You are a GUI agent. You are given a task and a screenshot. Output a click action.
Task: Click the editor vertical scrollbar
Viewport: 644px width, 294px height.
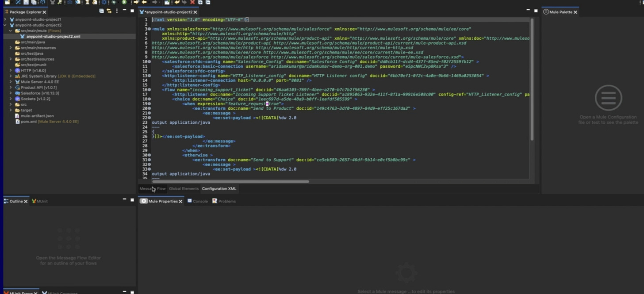click(532, 80)
